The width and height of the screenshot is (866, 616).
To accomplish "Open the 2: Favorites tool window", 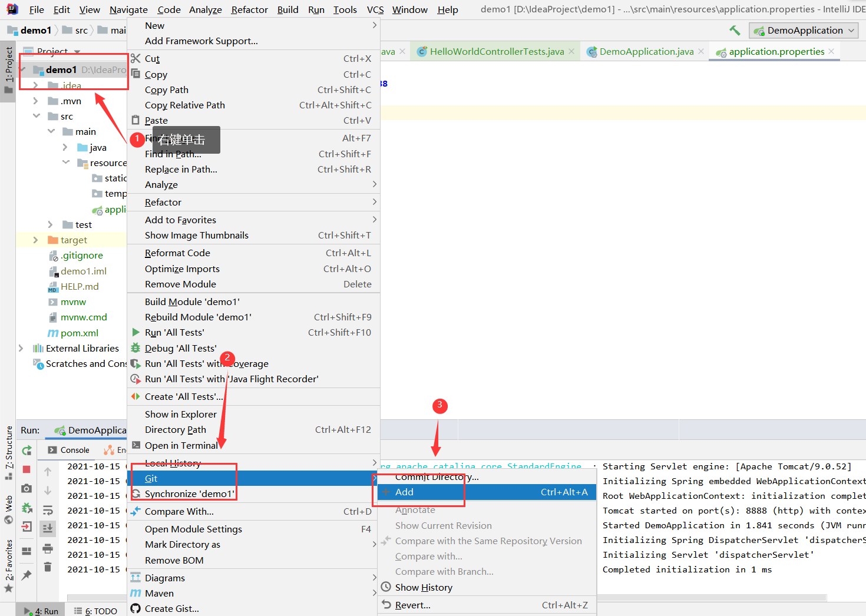I will pyautogui.click(x=8, y=565).
